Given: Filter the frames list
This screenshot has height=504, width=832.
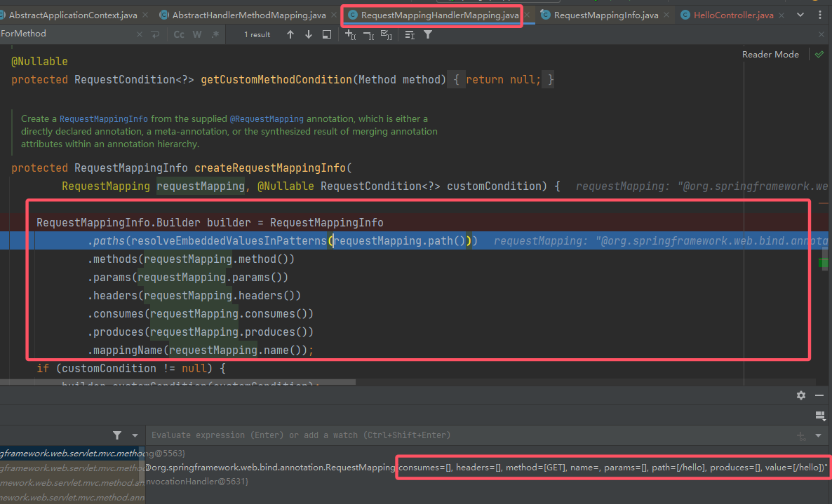Looking at the screenshot, I should point(116,435).
